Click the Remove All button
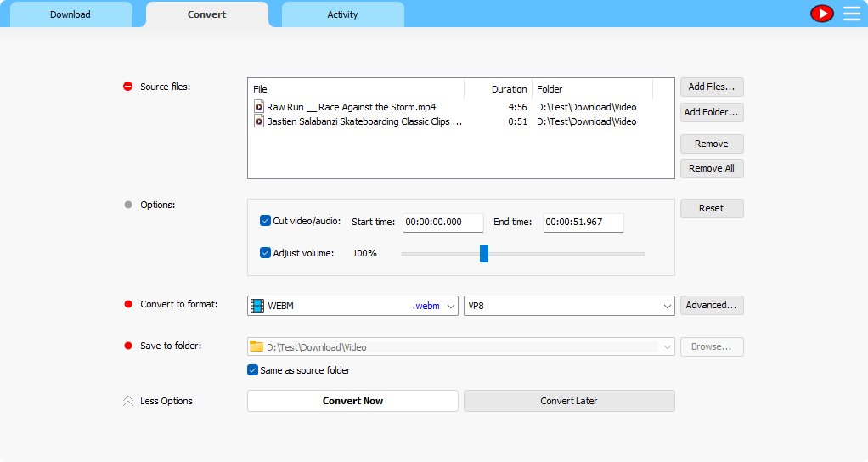This screenshot has width=868, height=462. coord(712,168)
